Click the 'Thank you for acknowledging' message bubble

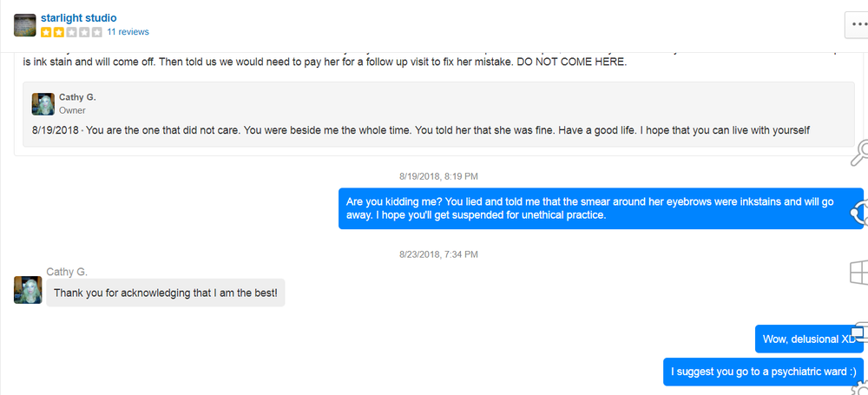point(165,293)
